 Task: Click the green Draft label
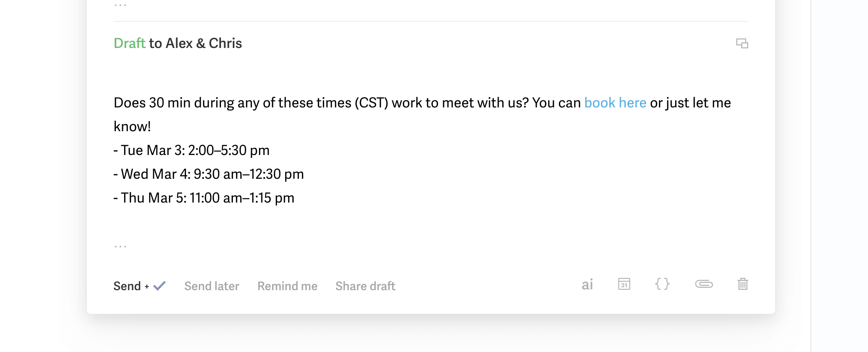click(x=129, y=43)
